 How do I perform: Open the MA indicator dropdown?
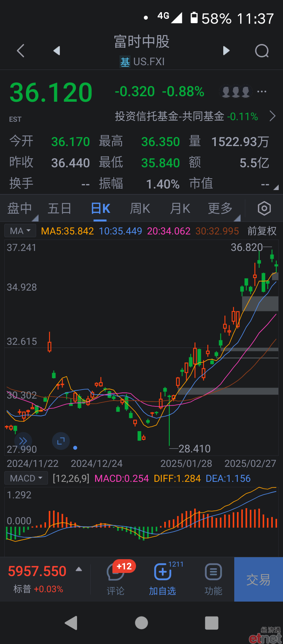pos(20,231)
